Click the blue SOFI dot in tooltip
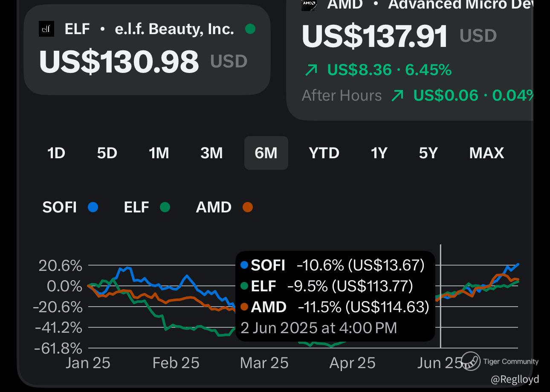Image resolution: width=550 pixels, height=392 pixels. pos(244,265)
